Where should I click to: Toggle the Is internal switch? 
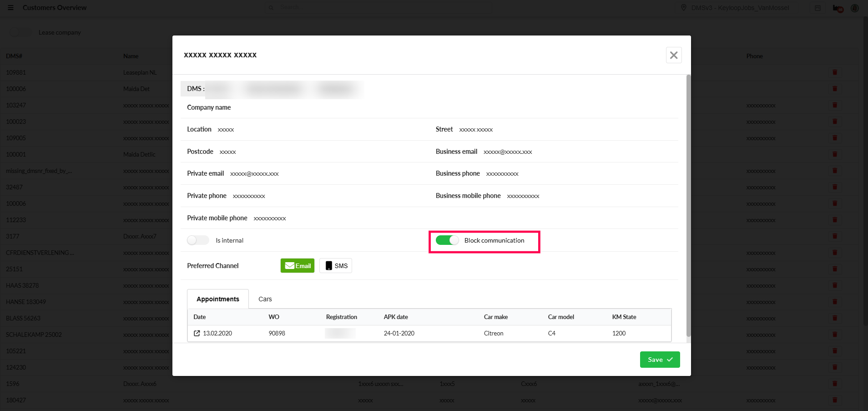tap(198, 240)
